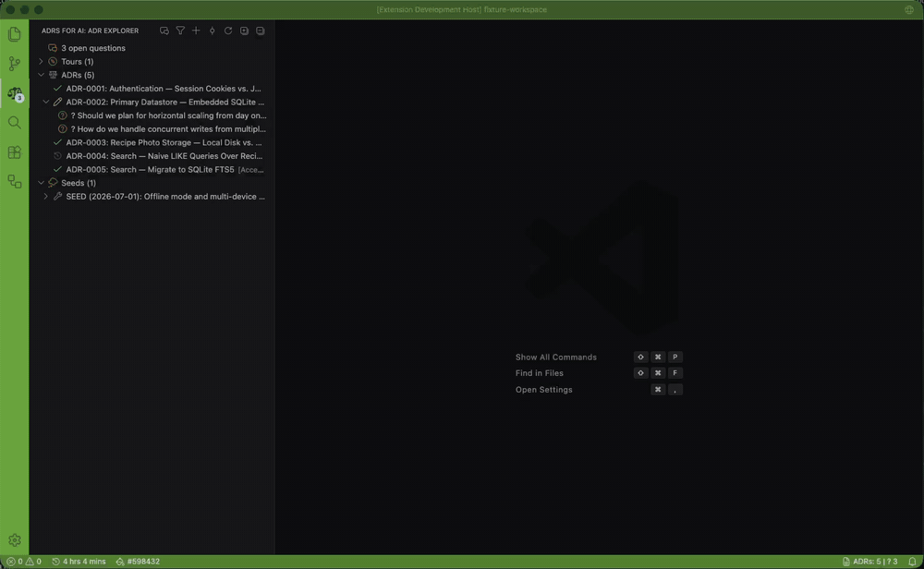Open the Manage gear menu

(x=14, y=540)
